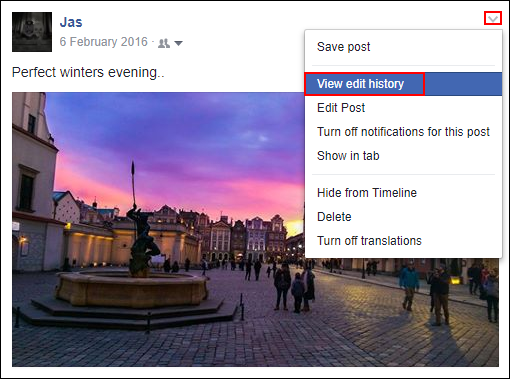510x379 pixels.
Task: Click the friends audience icon
Action: (x=164, y=43)
